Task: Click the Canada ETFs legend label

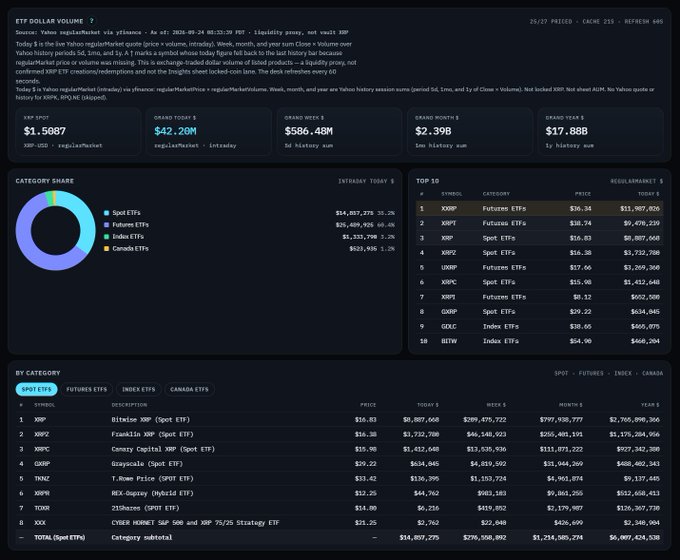Action: click(x=131, y=249)
